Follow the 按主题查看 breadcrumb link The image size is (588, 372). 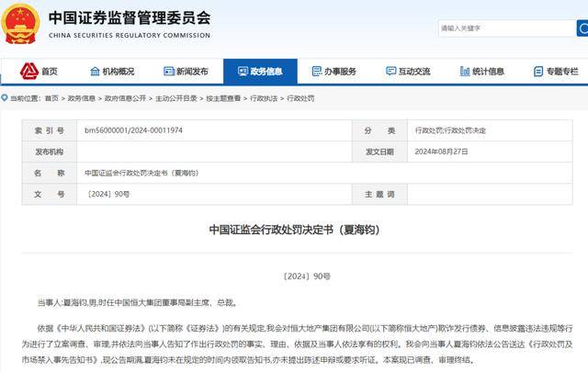(223, 98)
